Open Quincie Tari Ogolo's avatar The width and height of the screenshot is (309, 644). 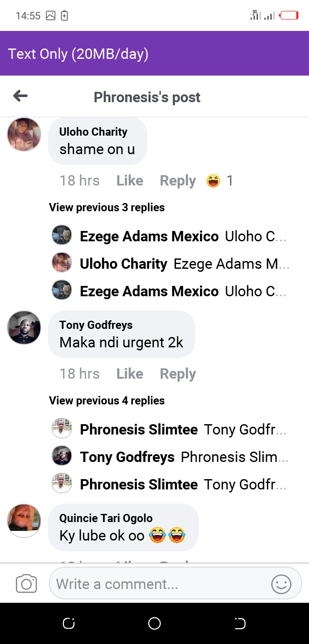(24, 520)
